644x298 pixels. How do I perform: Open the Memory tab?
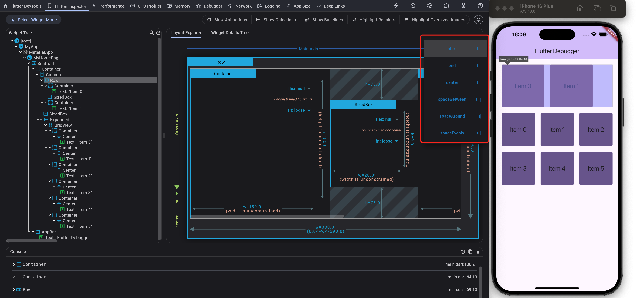179,6
